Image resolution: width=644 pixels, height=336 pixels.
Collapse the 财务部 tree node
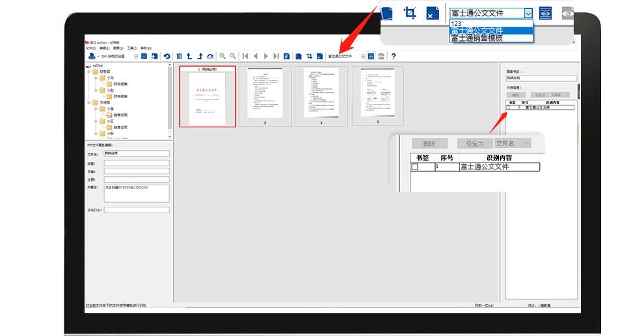tap(88, 71)
